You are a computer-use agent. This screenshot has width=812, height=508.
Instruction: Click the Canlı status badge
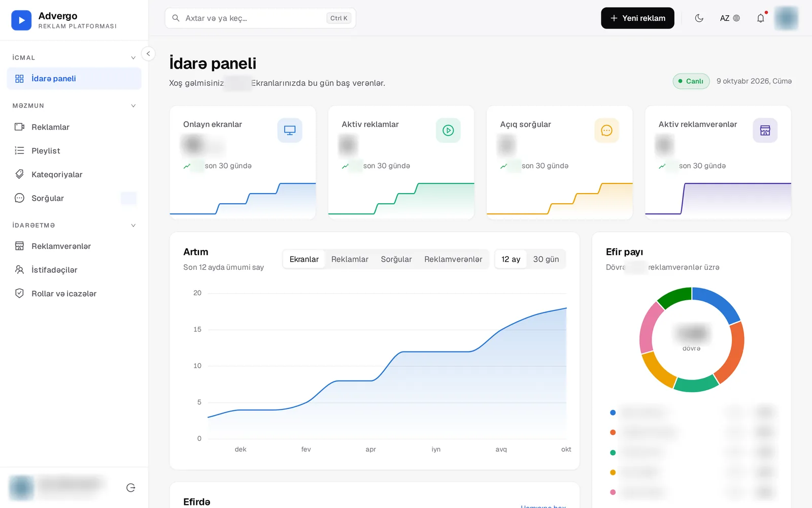pyautogui.click(x=691, y=81)
